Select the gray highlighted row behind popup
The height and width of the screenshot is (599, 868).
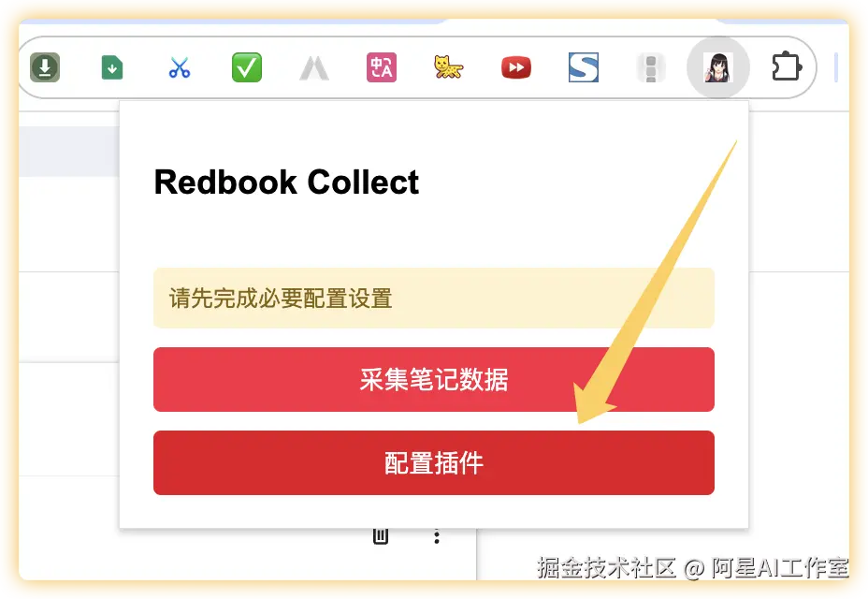coord(69,152)
